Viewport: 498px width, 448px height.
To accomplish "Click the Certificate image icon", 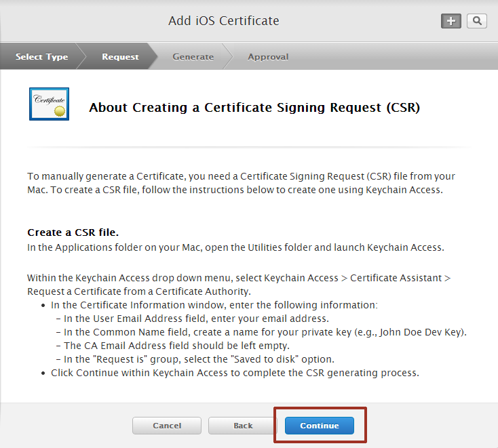I will click(x=50, y=104).
